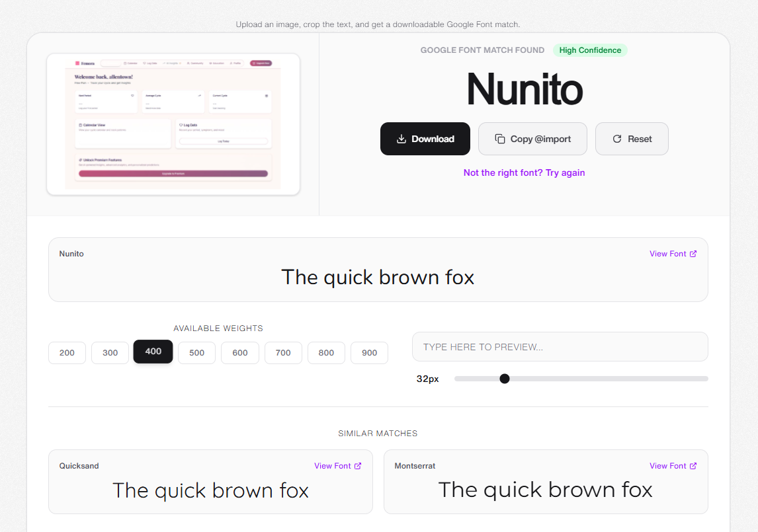Click external link icon beside Nunito View Font

tap(693, 254)
